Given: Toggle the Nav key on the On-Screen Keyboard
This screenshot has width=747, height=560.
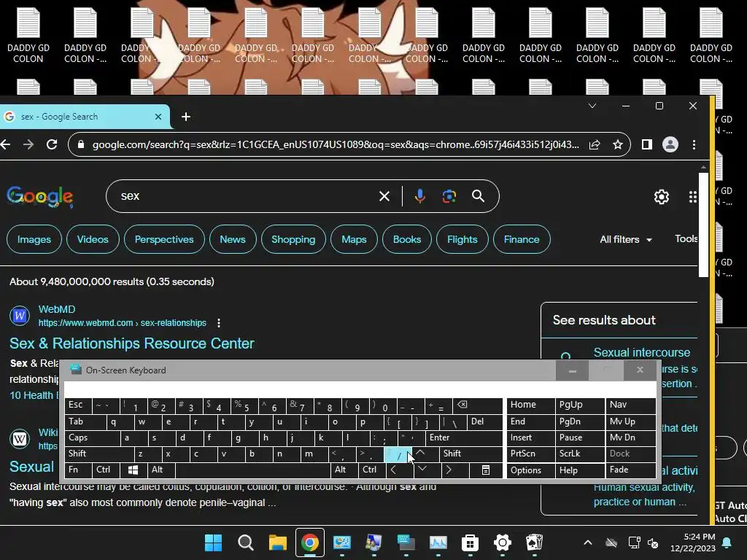Looking at the screenshot, I should click(631, 405).
